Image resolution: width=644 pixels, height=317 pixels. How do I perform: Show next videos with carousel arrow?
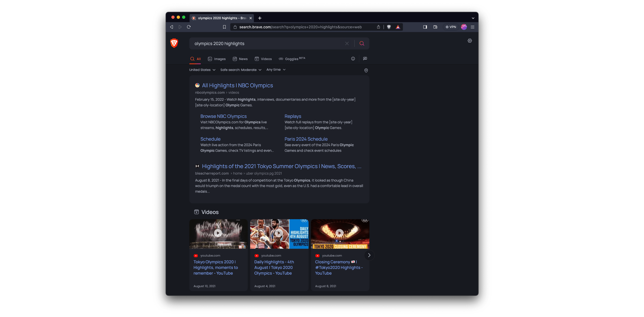click(x=369, y=255)
